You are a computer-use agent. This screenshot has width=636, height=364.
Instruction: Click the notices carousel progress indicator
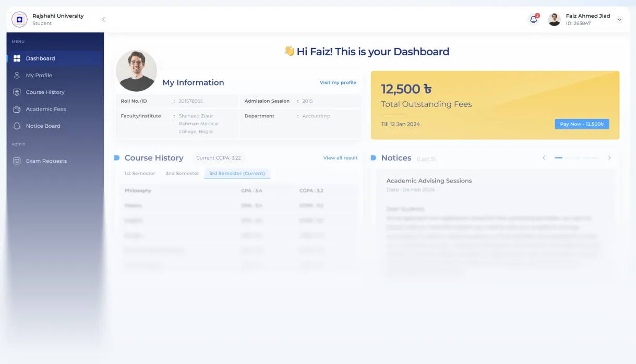click(577, 158)
